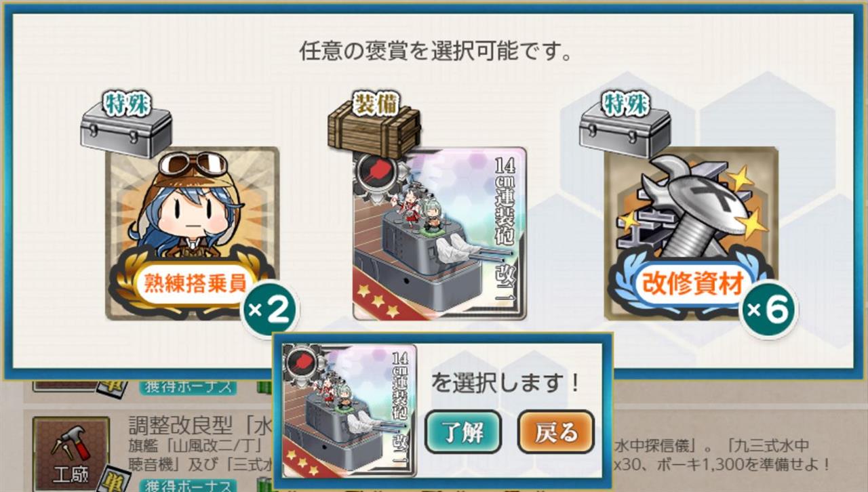The height and width of the screenshot is (492, 868).
Task: Confirm selection with the 了解 button
Action: tap(463, 432)
